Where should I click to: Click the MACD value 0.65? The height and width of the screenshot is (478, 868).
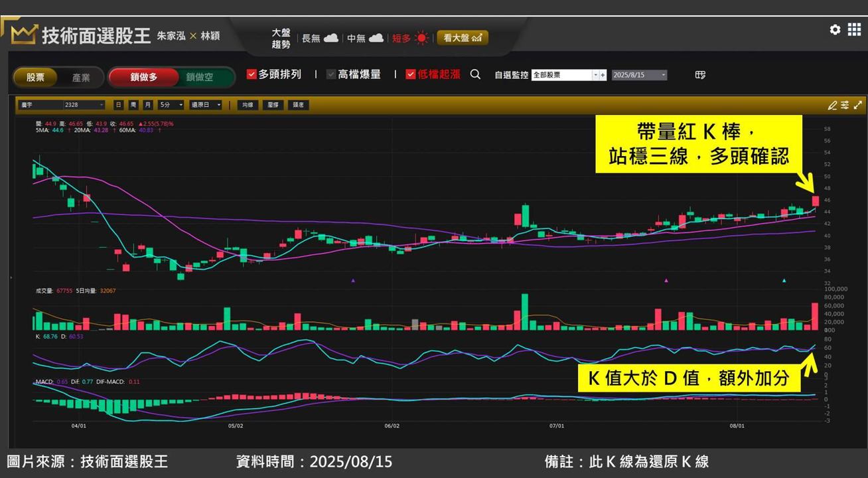pyautogui.click(x=62, y=382)
